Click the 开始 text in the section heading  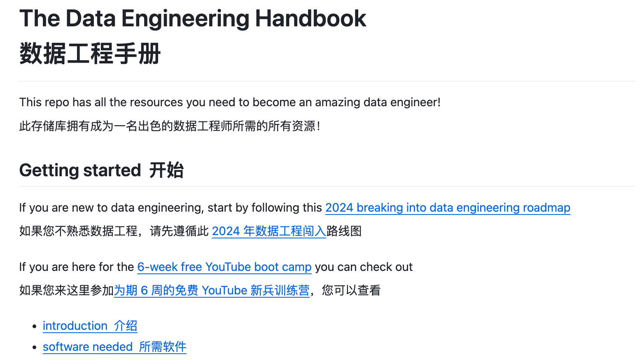pos(166,170)
